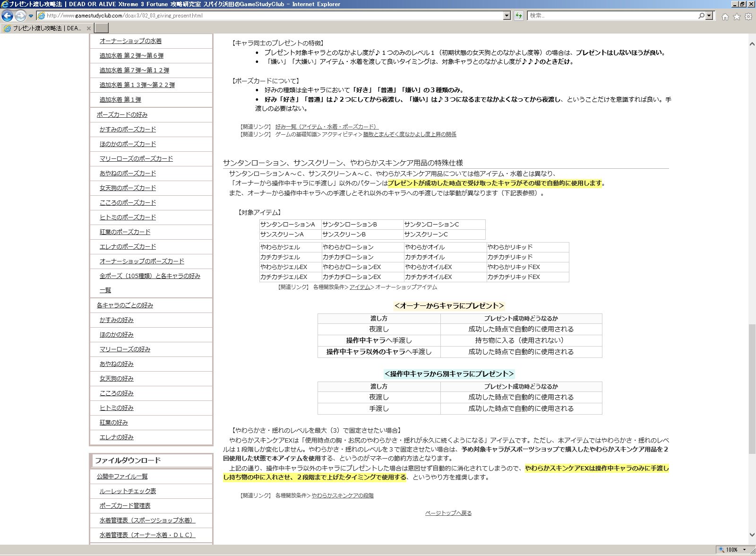Open こころのポーズカード link
The image size is (756, 556).
128,203
